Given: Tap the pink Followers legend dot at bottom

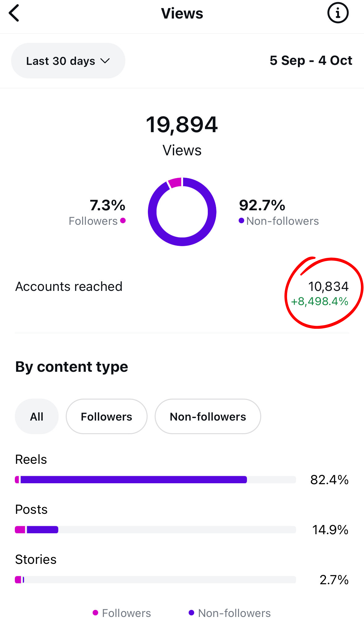Looking at the screenshot, I should [x=95, y=613].
